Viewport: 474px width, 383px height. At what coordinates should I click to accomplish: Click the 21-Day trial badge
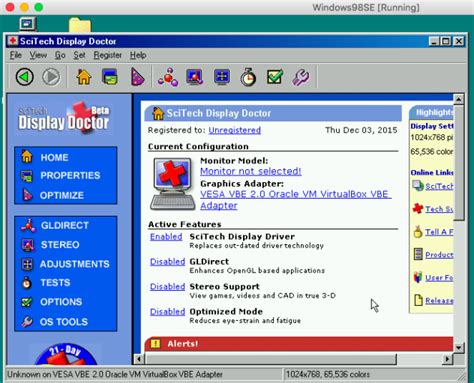click(66, 354)
